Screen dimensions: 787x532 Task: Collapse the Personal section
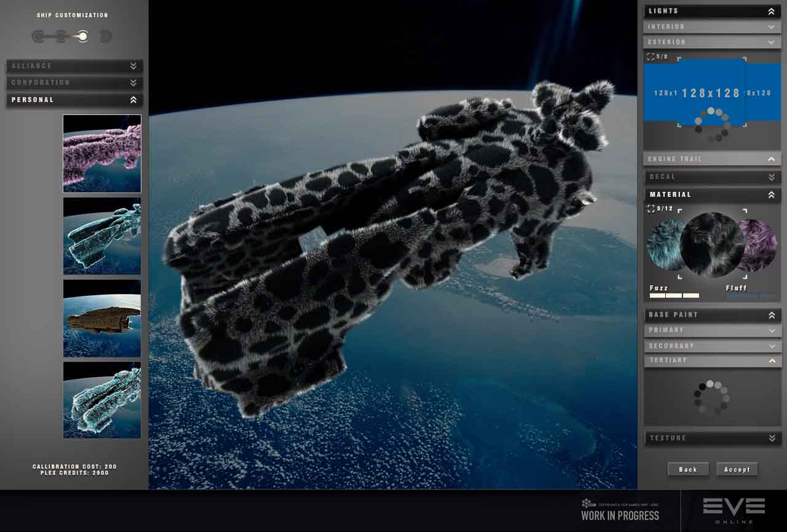[x=74, y=100]
